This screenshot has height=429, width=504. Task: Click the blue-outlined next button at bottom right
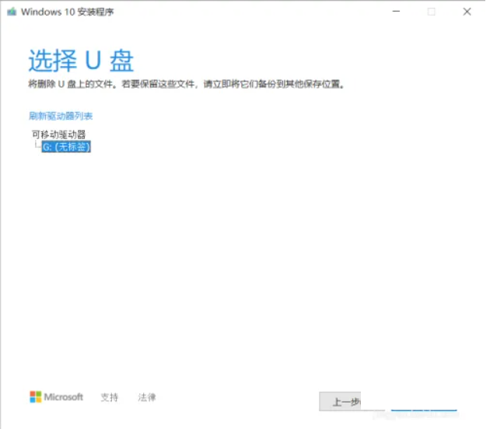click(424, 403)
